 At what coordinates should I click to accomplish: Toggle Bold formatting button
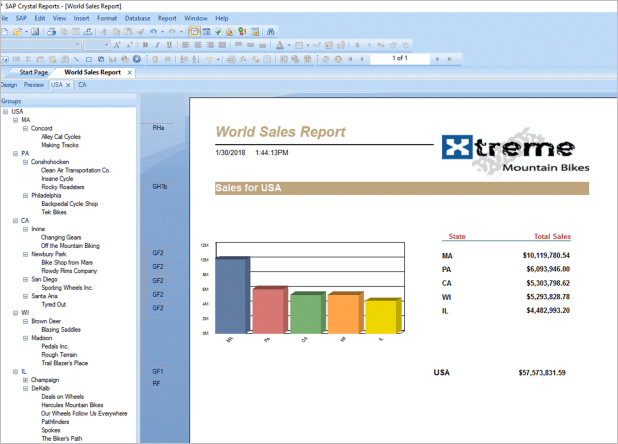click(145, 45)
